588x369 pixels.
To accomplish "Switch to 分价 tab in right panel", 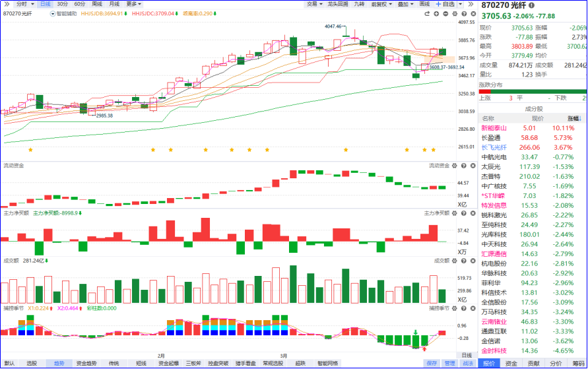I will point(556,363).
